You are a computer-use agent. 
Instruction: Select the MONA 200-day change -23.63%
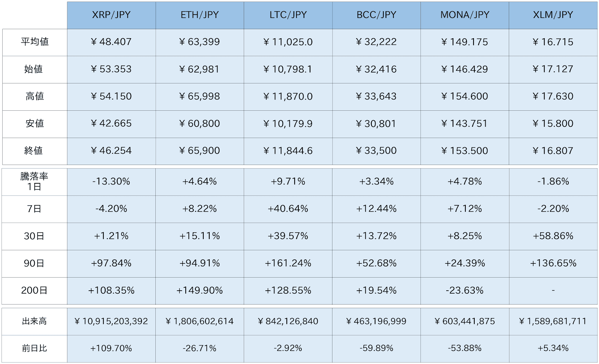pos(465,291)
